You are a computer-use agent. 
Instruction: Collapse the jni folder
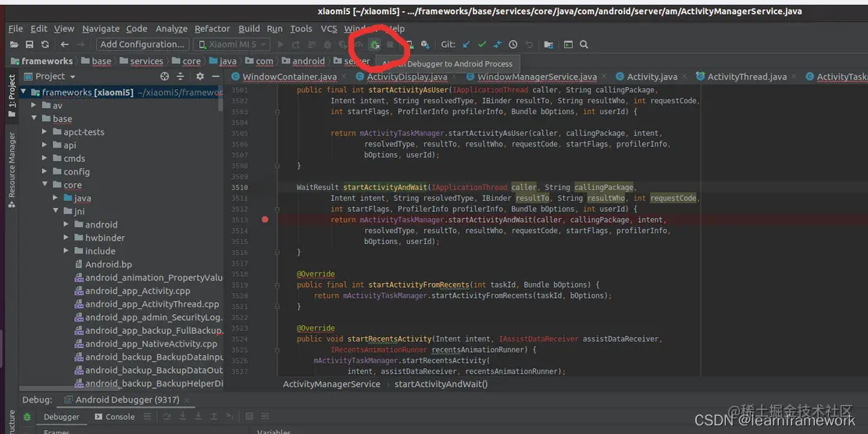[x=55, y=211]
